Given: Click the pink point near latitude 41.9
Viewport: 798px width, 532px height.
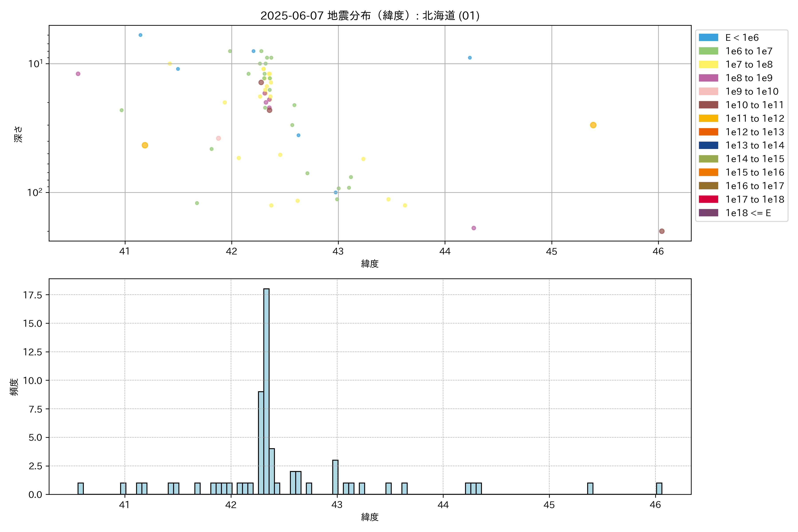Looking at the screenshot, I should coord(219,138).
